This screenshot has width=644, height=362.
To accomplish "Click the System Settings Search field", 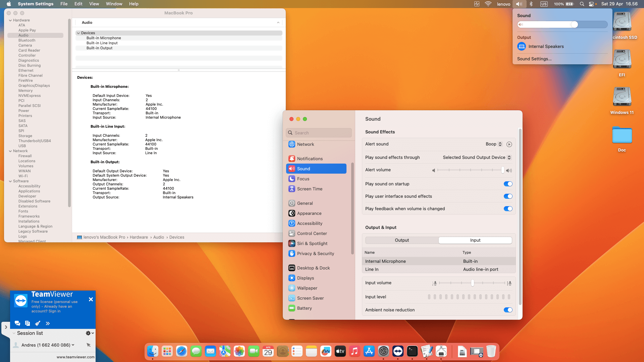I will pyautogui.click(x=319, y=133).
